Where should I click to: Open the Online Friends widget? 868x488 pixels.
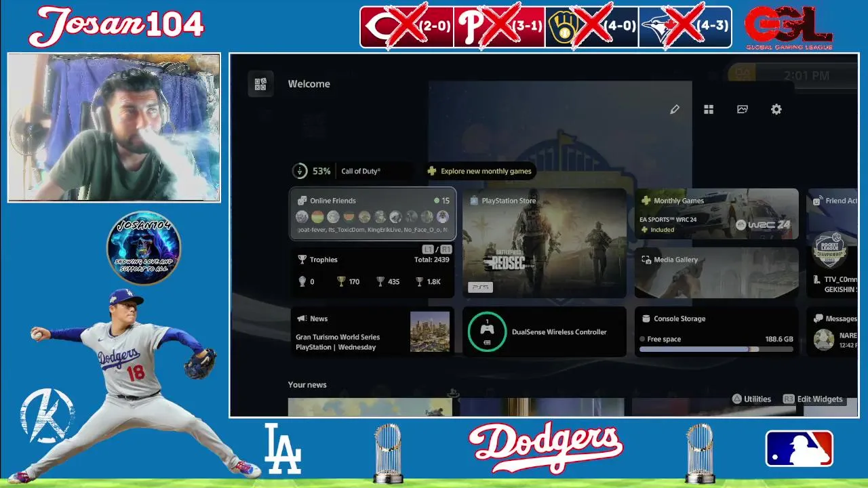pos(373,214)
